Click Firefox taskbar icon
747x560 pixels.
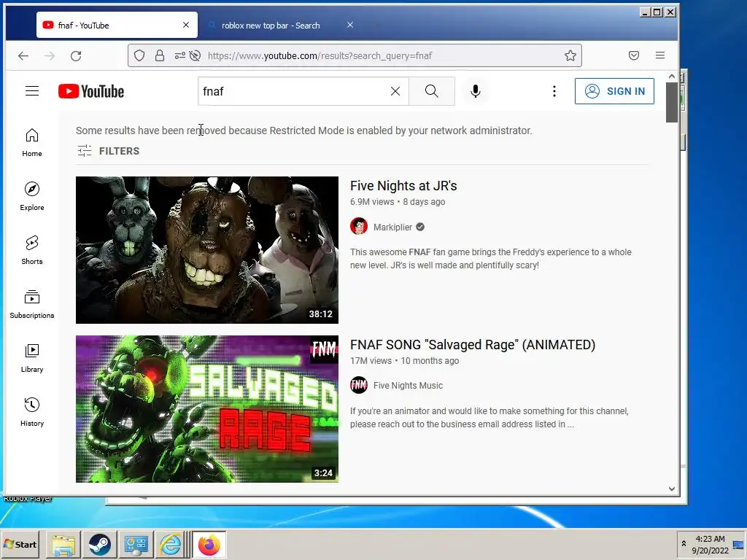209,545
